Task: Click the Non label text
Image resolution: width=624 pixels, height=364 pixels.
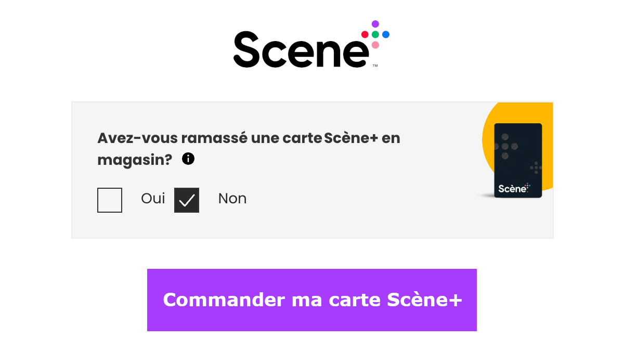Action: click(232, 198)
